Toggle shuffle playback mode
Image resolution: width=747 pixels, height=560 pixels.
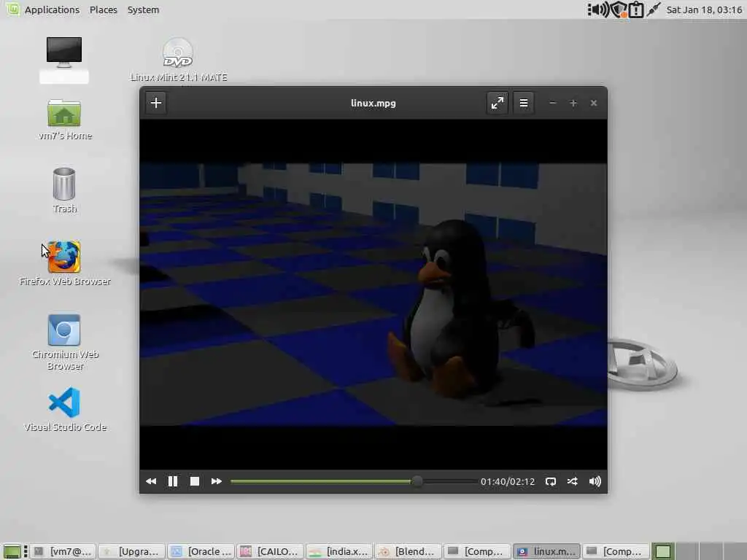pos(573,481)
